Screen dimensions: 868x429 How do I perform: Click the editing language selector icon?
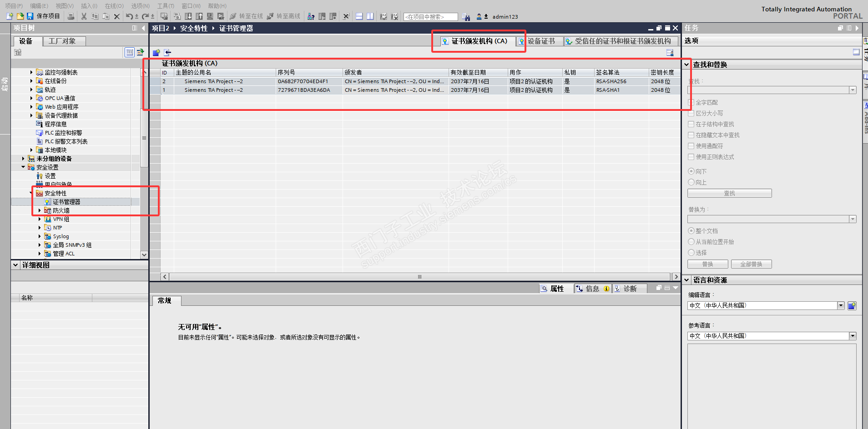click(x=852, y=305)
